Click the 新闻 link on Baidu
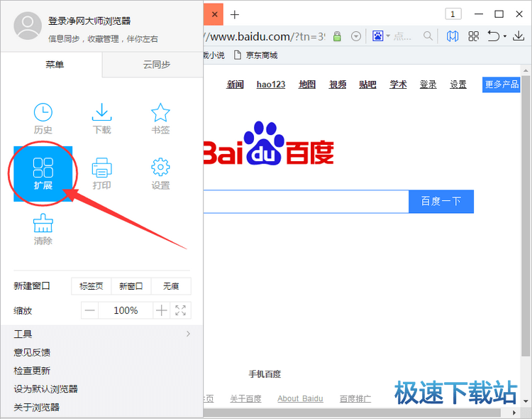The height and width of the screenshot is (419, 532). [235, 85]
